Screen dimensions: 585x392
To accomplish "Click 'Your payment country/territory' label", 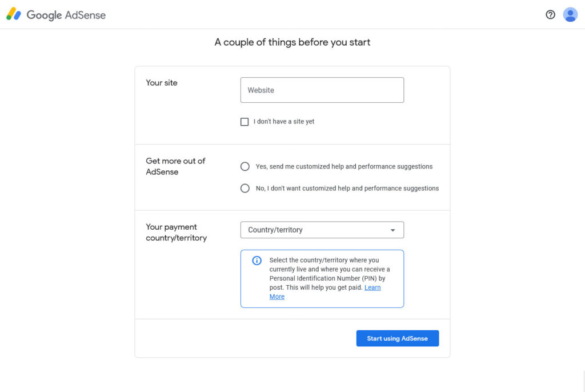I will pyautogui.click(x=176, y=232).
